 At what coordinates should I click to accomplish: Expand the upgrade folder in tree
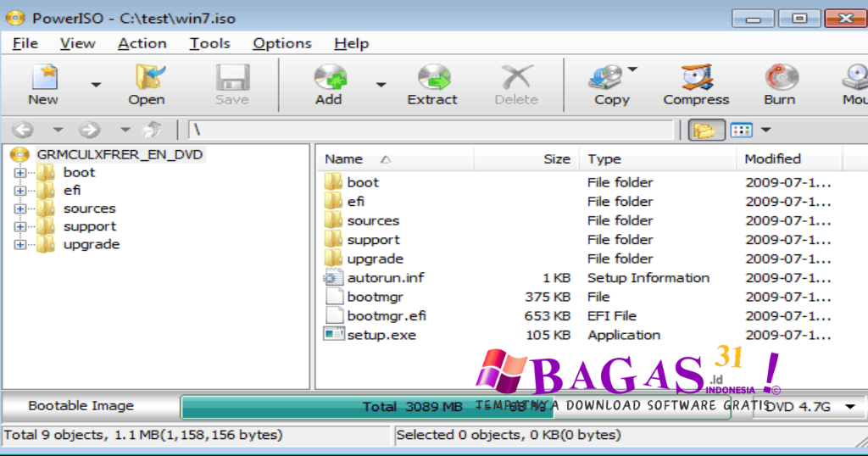tap(20, 245)
